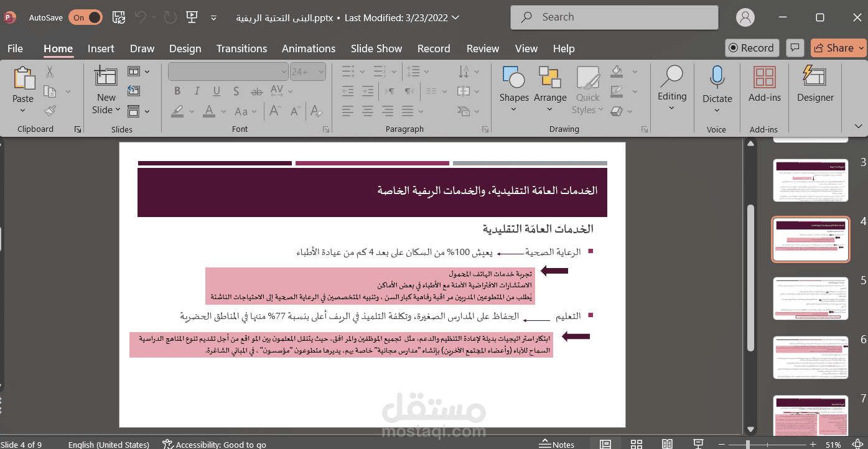Open the Comments pane icon
The width and height of the screenshot is (868, 449).
pyautogui.click(x=794, y=48)
